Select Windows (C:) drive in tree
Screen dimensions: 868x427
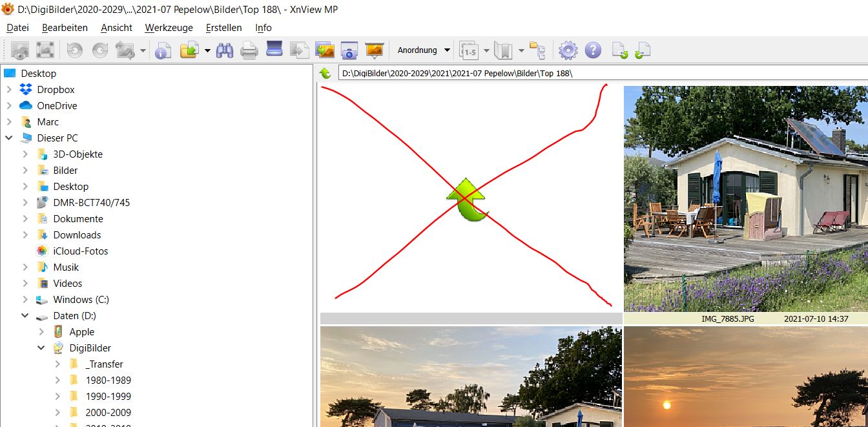(81, 300)
